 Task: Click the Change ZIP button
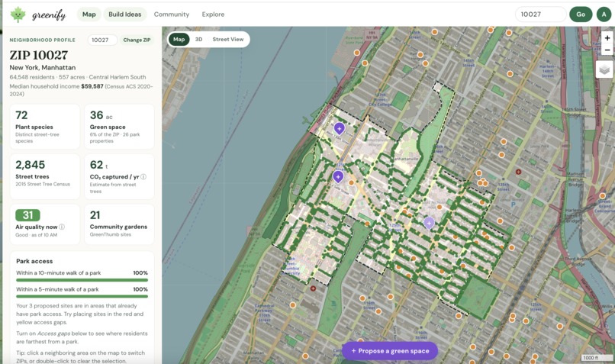click(137, 40)
